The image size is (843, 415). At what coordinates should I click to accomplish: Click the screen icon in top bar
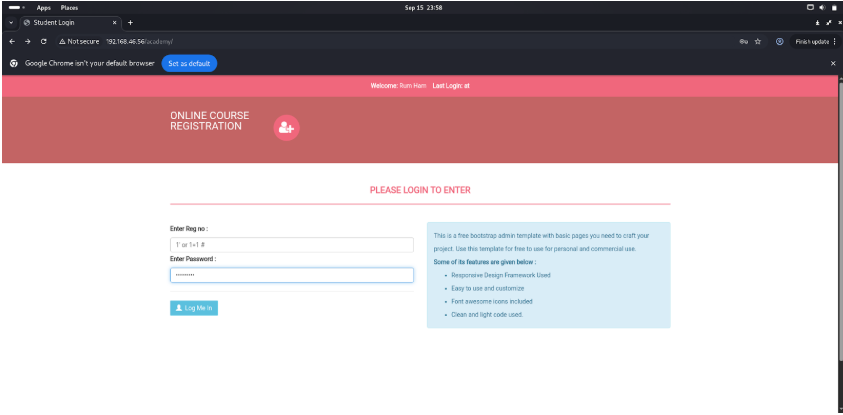pyautogui.click(x=810, y=8)
